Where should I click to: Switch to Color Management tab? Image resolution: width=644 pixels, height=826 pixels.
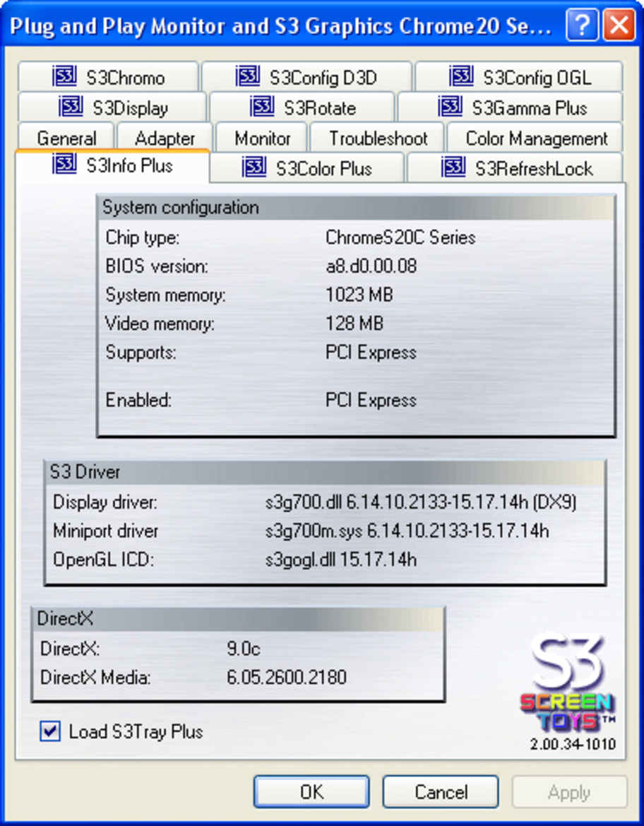[x=535, y=138]
